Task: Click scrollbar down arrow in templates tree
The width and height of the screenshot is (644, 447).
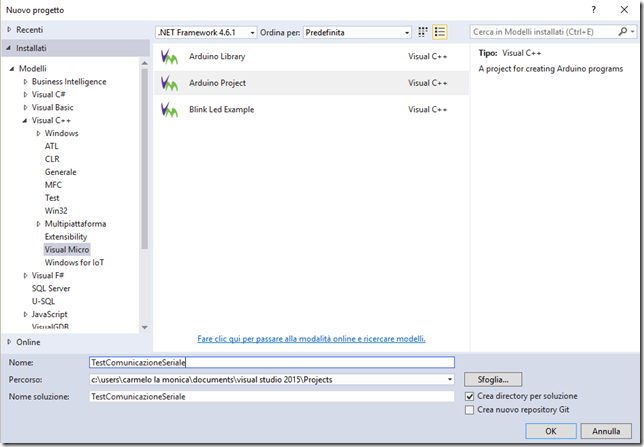Action: [145, 327]
